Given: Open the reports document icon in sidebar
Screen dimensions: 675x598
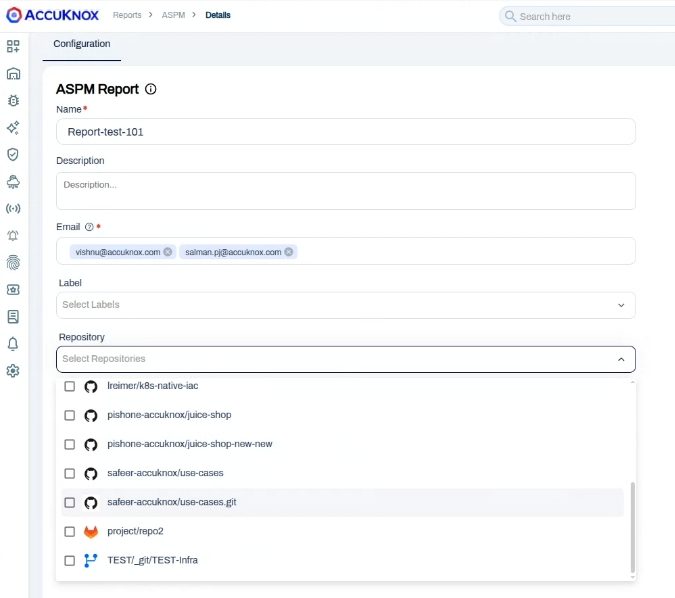Looking at the screenshot, I should point(13,317).
